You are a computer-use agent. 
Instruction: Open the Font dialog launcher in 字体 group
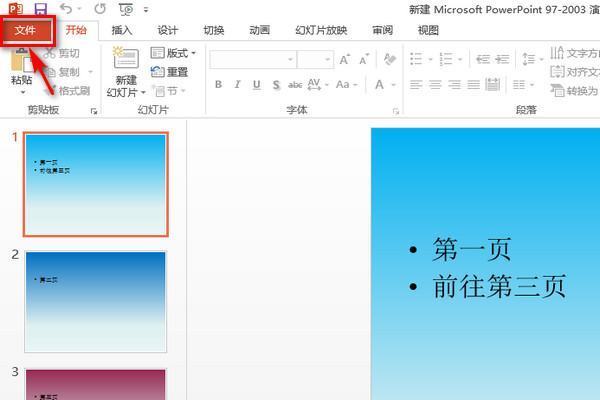pos(395,110)
